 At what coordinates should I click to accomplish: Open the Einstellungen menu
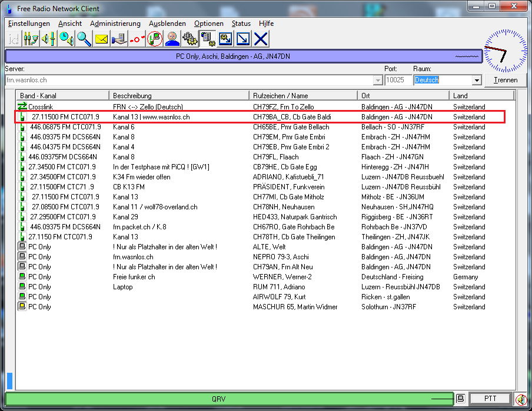tap(29, 24)
